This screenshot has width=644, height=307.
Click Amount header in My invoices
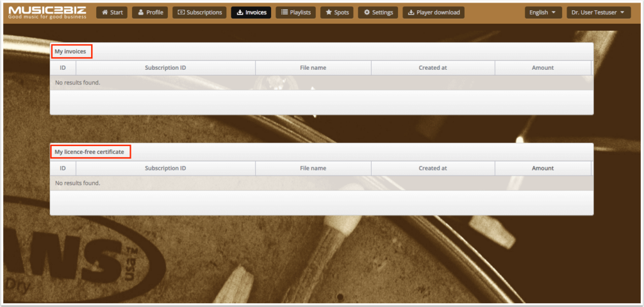point(543,68)
